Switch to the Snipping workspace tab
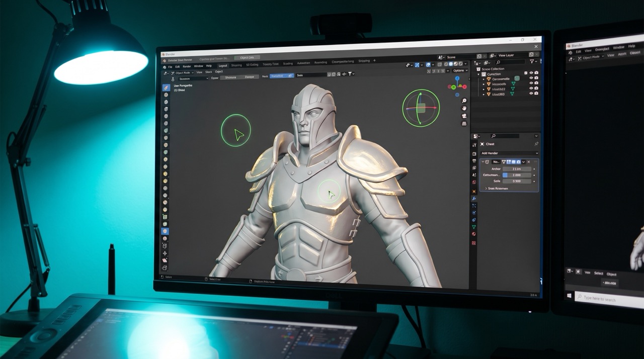The image size is (644, 359). (x=364, y=61)
